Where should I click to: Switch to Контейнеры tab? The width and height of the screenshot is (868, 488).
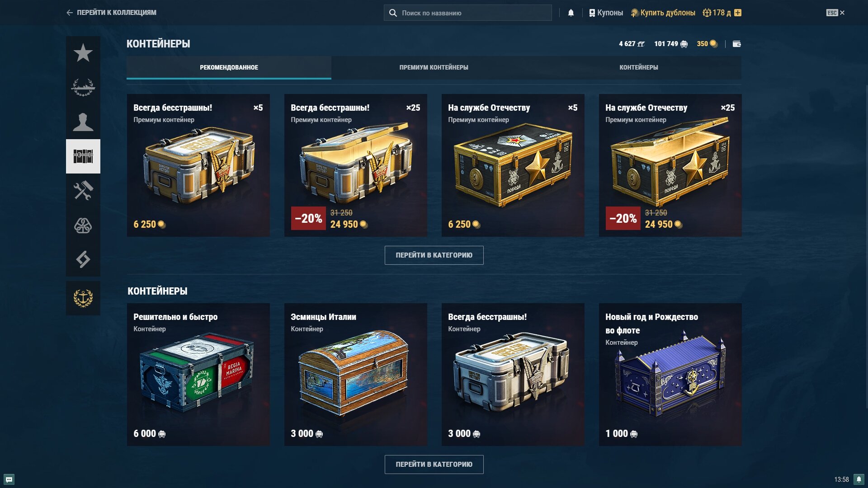click(x=638, y=67)
